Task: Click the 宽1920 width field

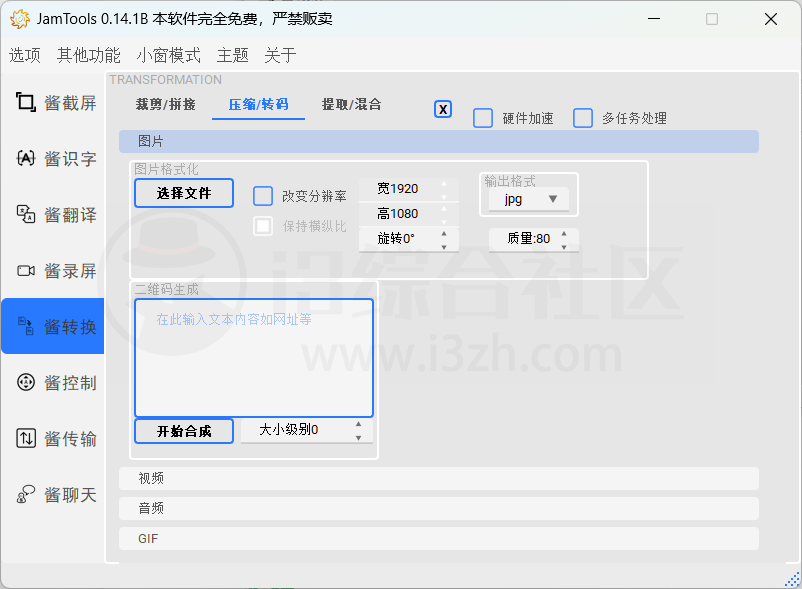Action: tap(409, 189)
